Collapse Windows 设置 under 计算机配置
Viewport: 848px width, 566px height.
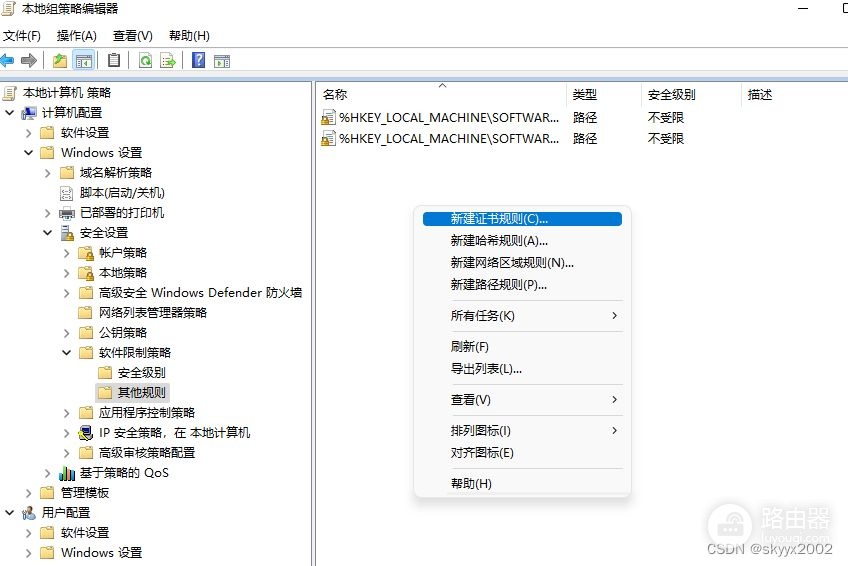(x=29, y=152)
